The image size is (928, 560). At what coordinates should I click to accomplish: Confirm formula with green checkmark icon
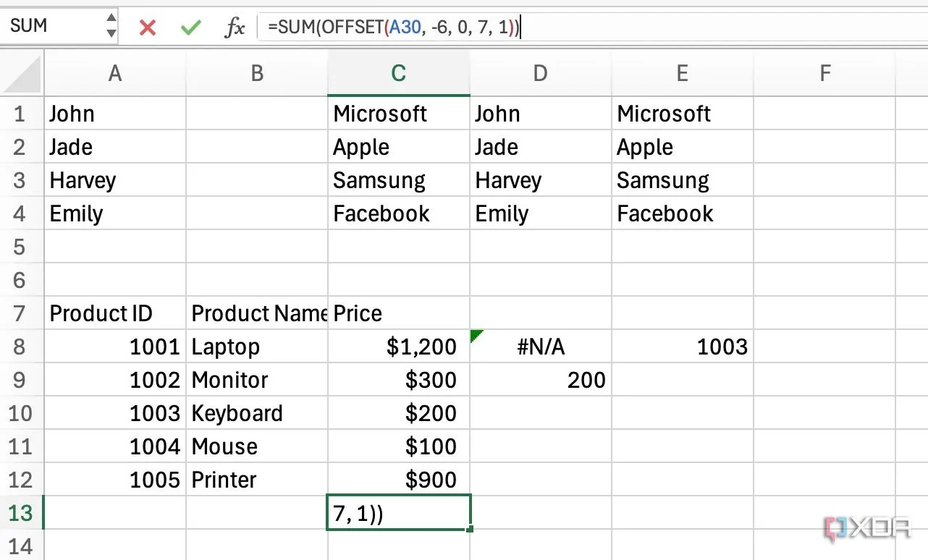click(x=190, y=27)
